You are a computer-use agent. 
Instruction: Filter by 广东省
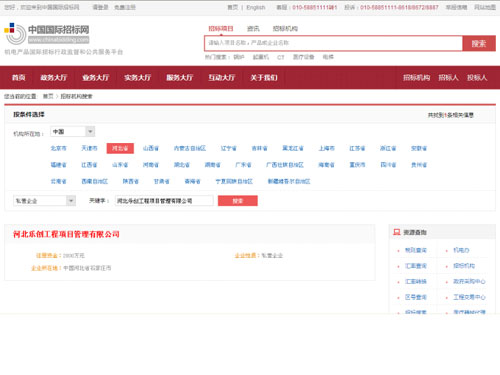pos(243,165)
